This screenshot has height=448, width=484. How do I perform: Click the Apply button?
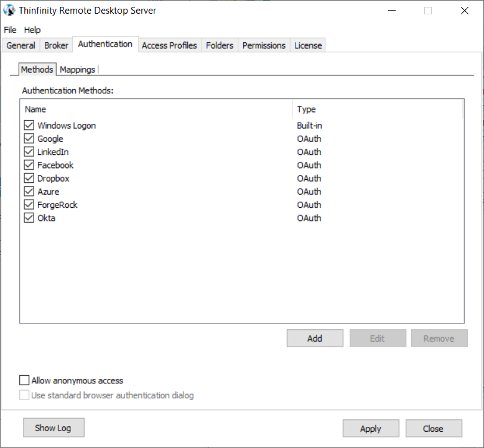[x=371, y=429]
